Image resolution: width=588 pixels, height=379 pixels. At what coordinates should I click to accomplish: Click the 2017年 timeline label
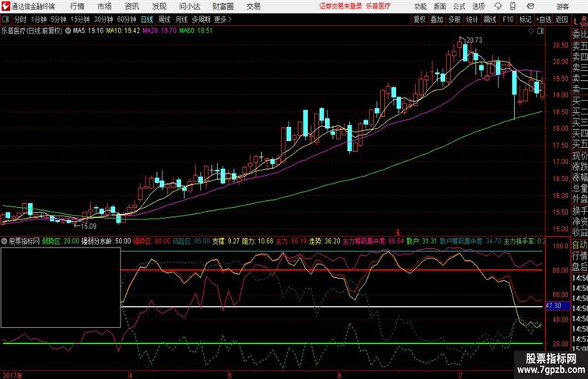(x=12, y=375)
